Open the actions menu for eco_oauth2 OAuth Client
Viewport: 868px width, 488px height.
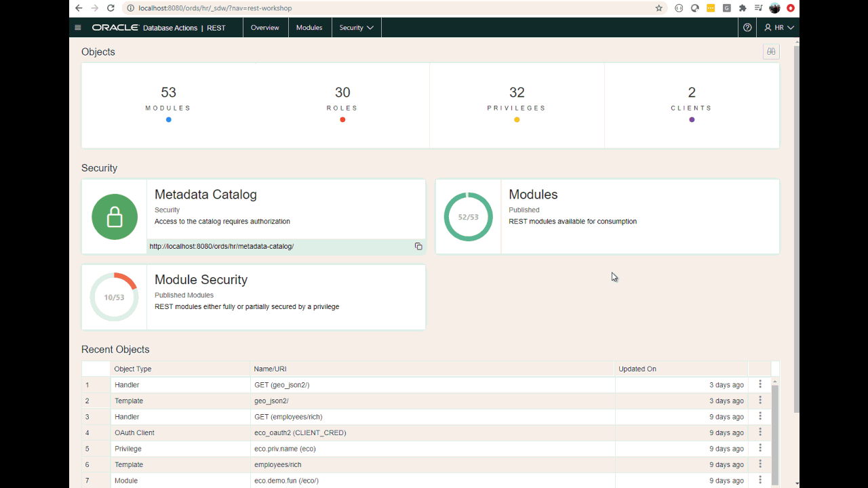760,432
